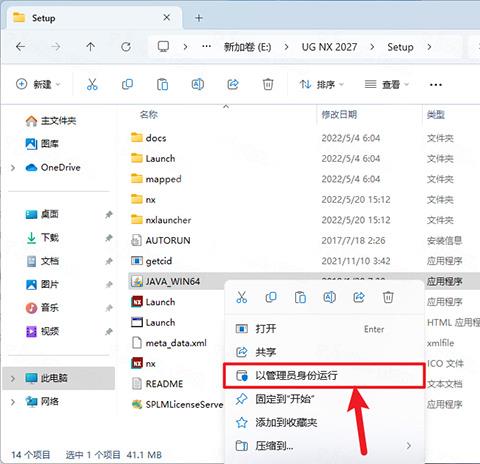Choose 打开 from the context menu
Image resolution: width=480 pixels, height=464 pixels.
coord(324,329)
